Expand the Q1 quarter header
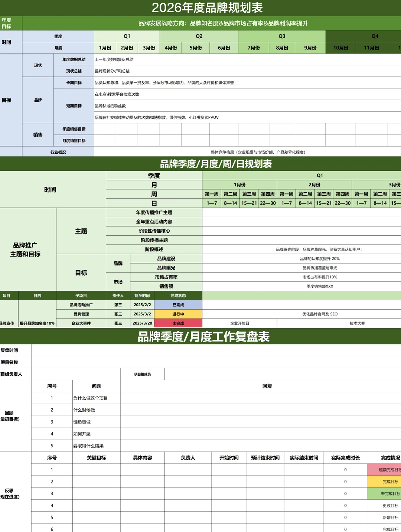Screen dimensions: 401x532 [x=127, y=36]
